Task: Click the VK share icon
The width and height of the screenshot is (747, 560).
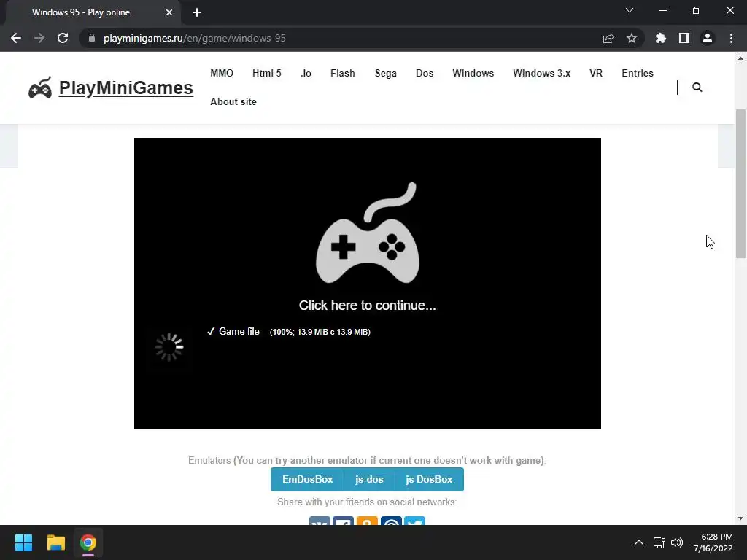Action: coord(320,521)
